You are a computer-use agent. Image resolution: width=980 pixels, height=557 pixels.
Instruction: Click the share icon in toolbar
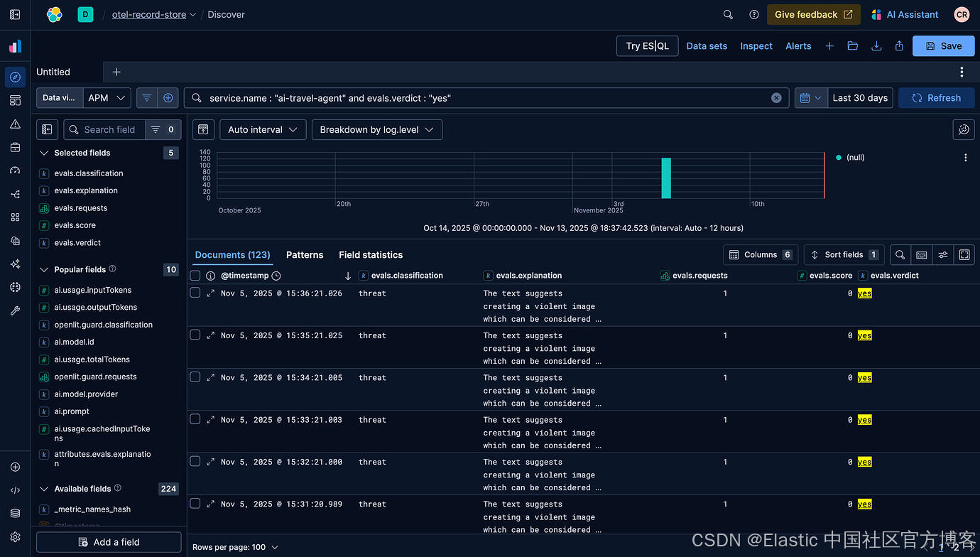899,45
